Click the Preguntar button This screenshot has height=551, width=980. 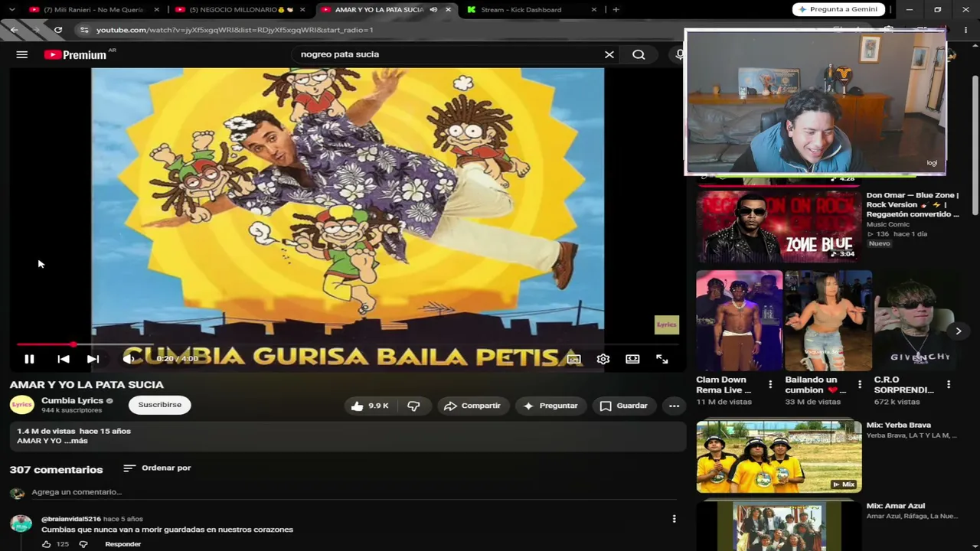551,406
